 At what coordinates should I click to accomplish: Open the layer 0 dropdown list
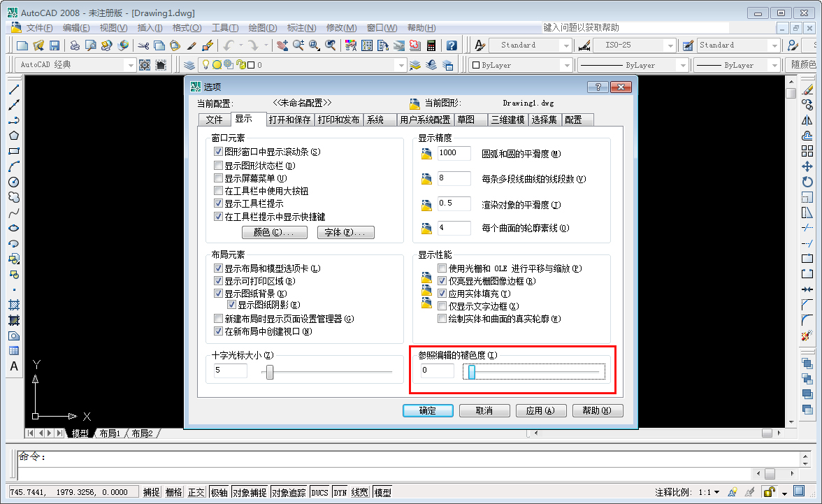tap(402, 64)
